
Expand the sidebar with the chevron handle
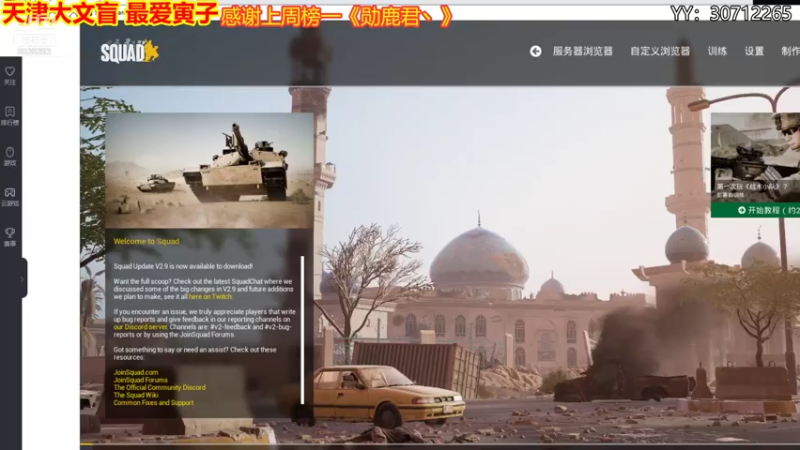pyautogui.click(x=23, y=279)
